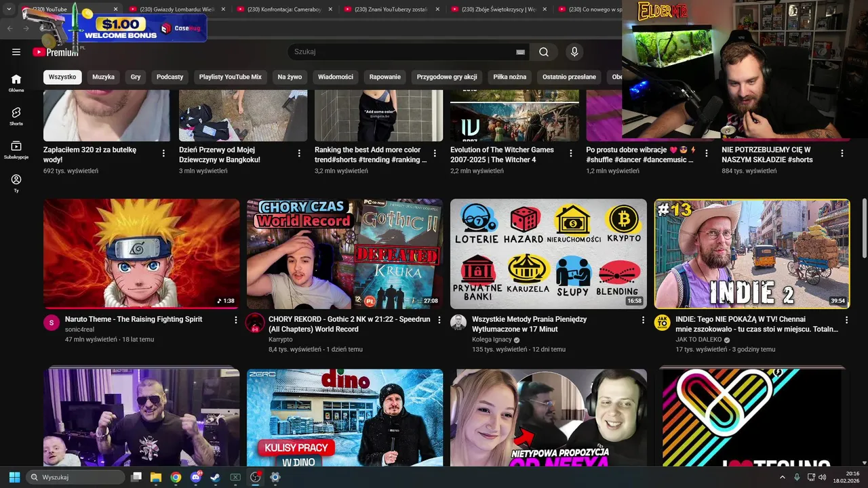Open Shorts from the sidebar
Screen dimensions: 868x488
[16, 117]
